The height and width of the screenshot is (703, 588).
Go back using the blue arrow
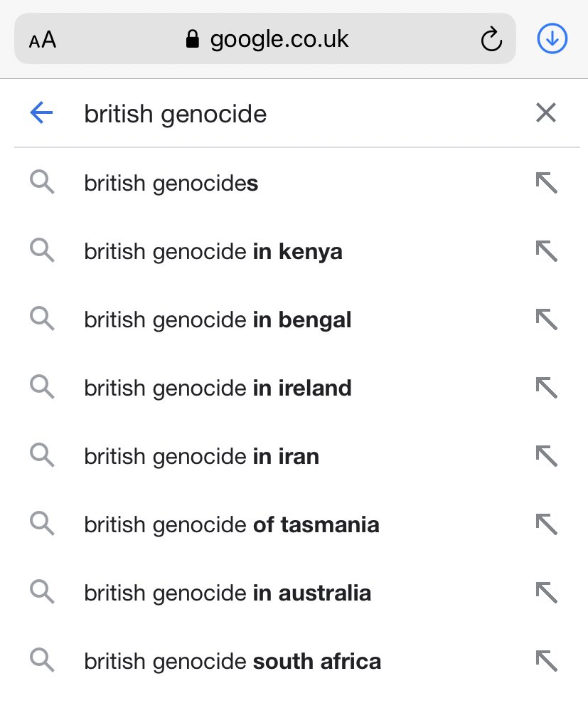pos(41,112)
